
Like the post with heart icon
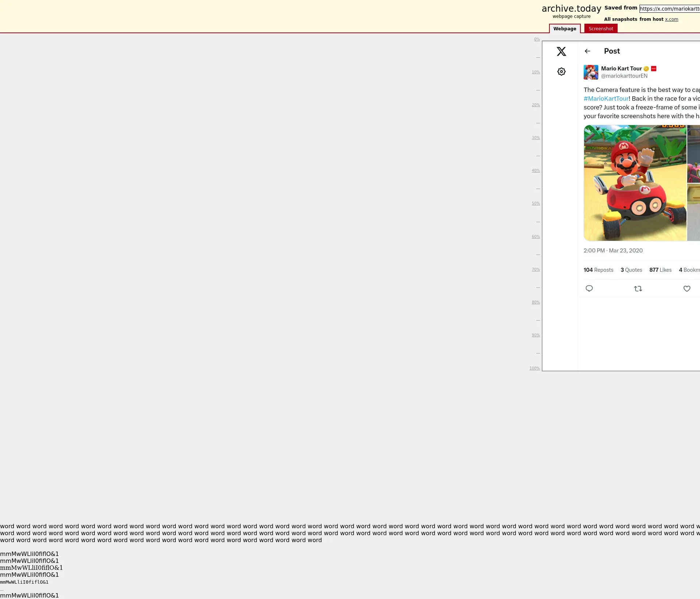[x=687, y=289]
